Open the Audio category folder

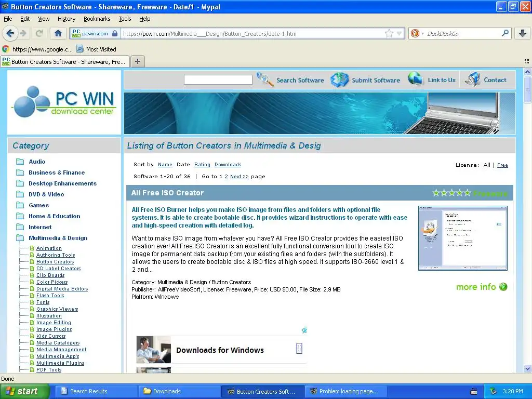click(x=37, y=162)
